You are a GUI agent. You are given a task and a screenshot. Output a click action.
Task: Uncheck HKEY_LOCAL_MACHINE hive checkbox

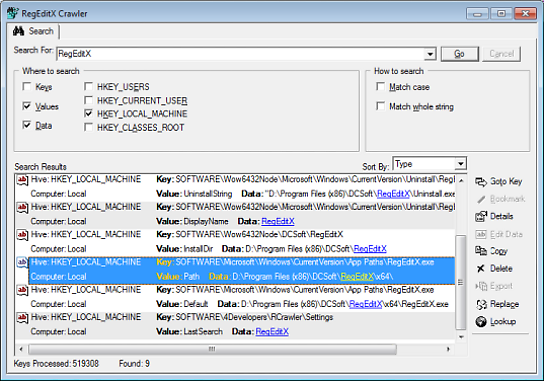[x=88, y=113]
